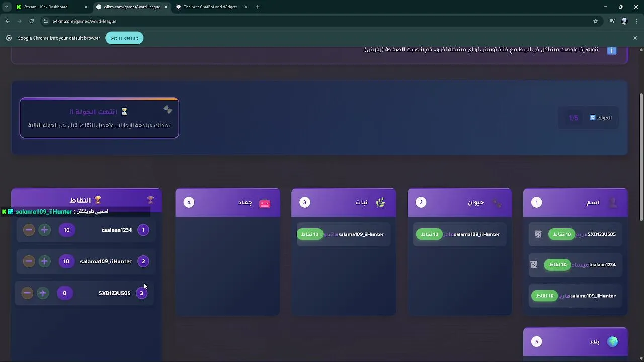Click the Set as default button
Viewport: 644px width, 362px height.
[124, 38]
